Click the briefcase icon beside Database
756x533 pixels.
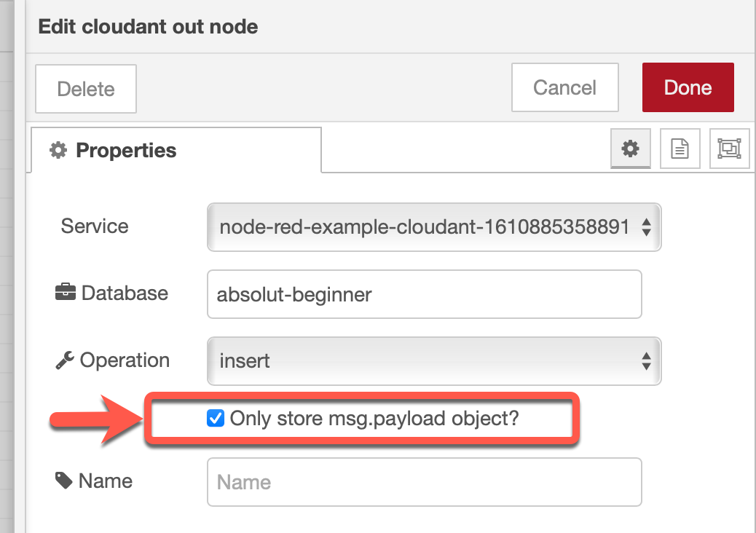click(65, 292)
